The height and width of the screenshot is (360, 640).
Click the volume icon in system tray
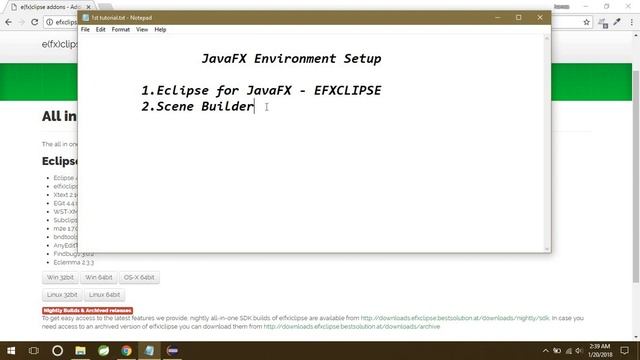[x=579, y=351]
